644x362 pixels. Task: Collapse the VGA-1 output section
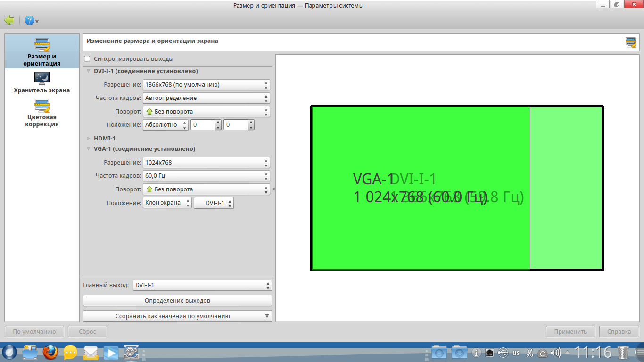[x=88, y=148]
